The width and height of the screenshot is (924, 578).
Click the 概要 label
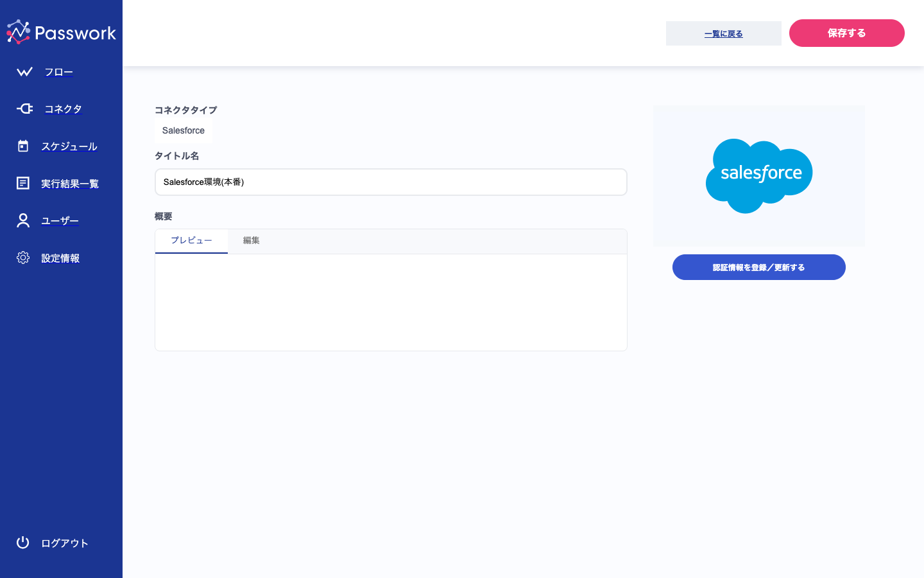[x=164, y=216]
